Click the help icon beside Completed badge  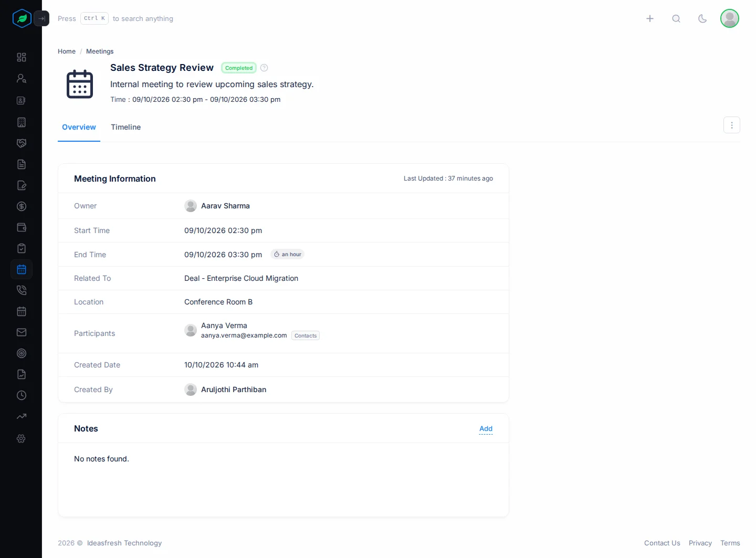(x=265, y=68)
